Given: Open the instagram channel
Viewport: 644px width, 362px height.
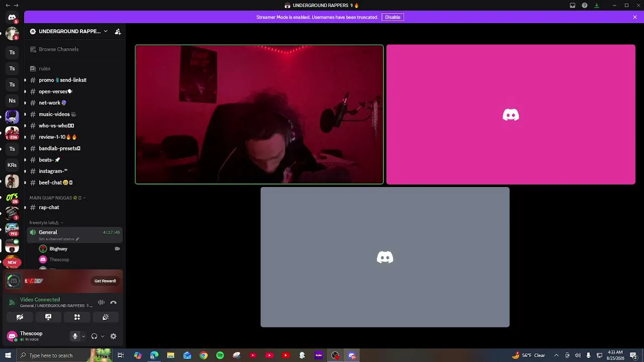Looking at the screenshot, I should tap(74, 171).
